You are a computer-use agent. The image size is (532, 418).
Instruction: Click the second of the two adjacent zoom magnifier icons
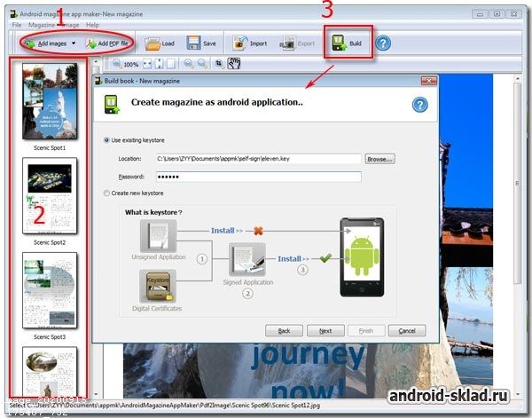pos(202,64)
